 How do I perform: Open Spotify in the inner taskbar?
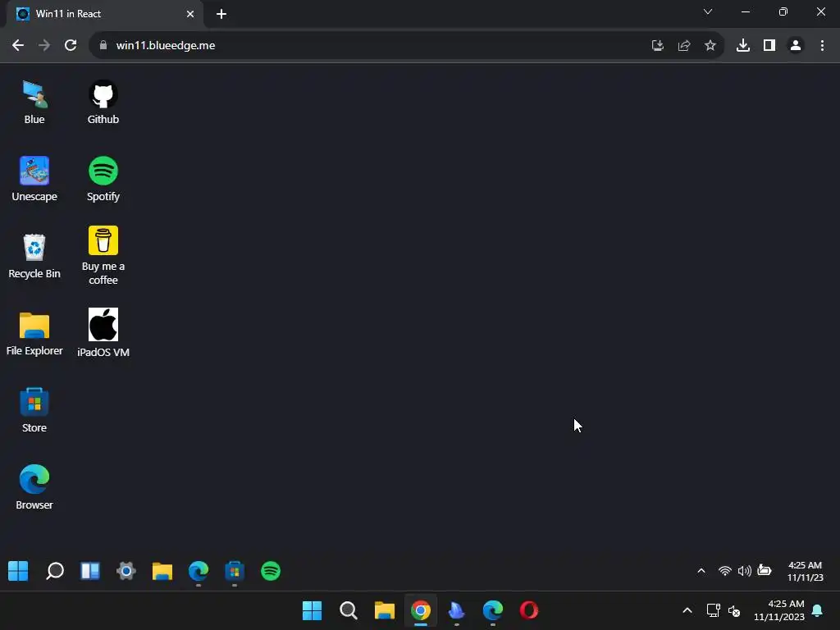click(x=271, y=571)
